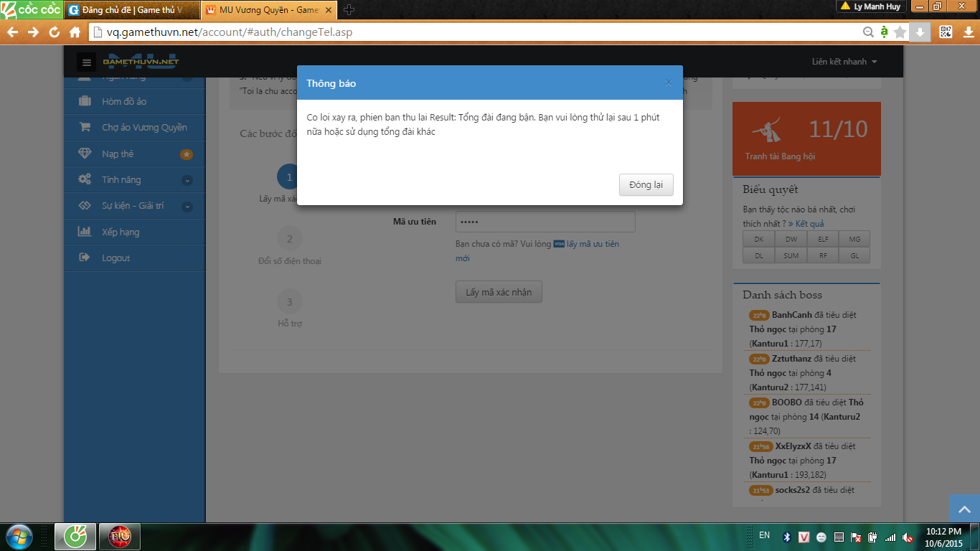The image size is (980, 551).
Task: Open the browser downloads arrow icon
Action: pyautogui.click(x=920, y=32)
